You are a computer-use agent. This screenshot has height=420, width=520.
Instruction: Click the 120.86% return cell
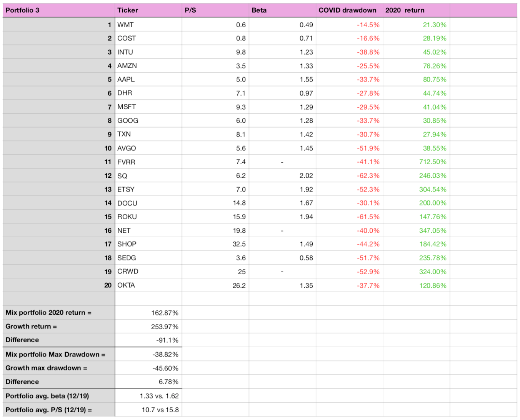coord(416,285)
